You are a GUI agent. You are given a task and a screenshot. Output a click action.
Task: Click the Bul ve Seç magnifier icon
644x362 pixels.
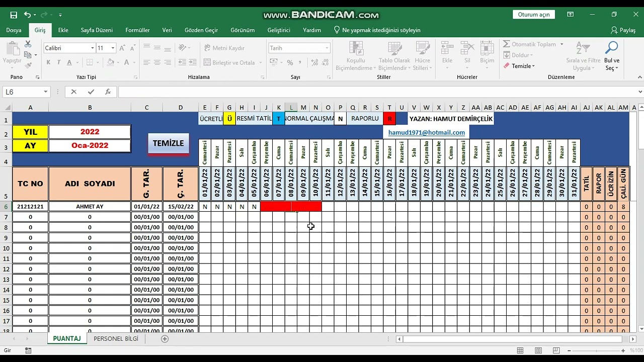(612, 48)
